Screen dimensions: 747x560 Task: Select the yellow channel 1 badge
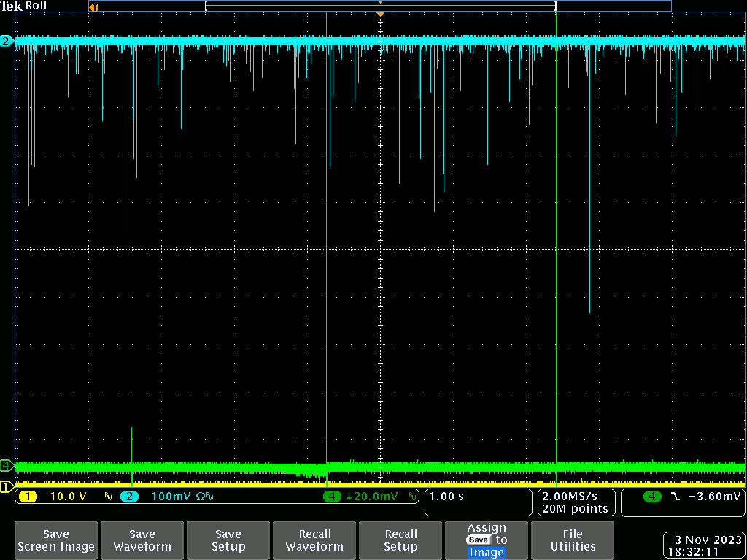(x=27, y=497)
